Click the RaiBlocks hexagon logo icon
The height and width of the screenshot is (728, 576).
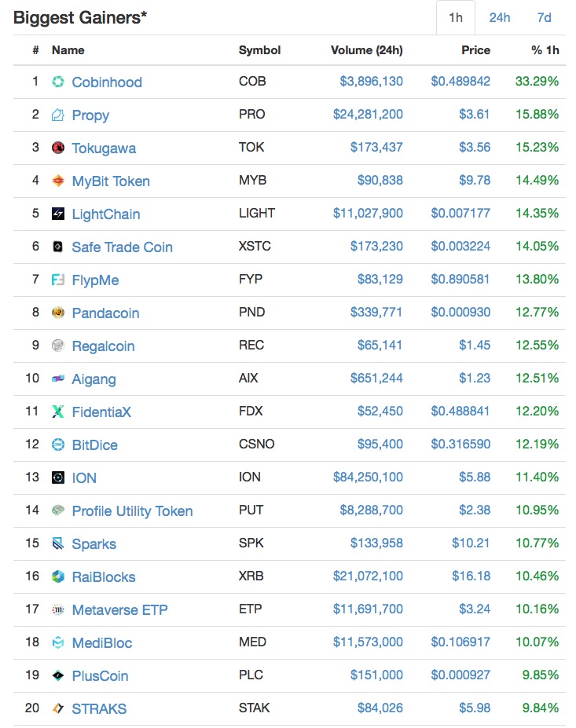[58, 576]
